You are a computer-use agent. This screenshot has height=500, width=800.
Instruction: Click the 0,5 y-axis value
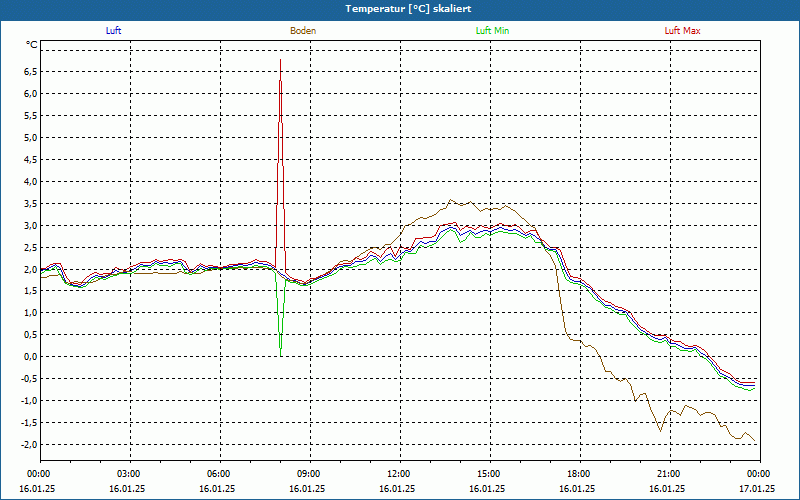click(x=31, y=335)
